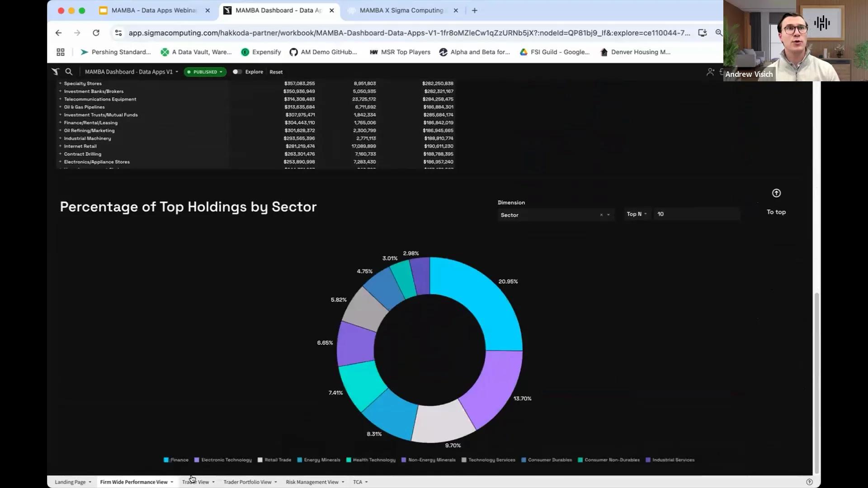Reload the page with refresh icon
This screenshot has height=488, width=868.
pyautogui.click(x=96, y=33)
